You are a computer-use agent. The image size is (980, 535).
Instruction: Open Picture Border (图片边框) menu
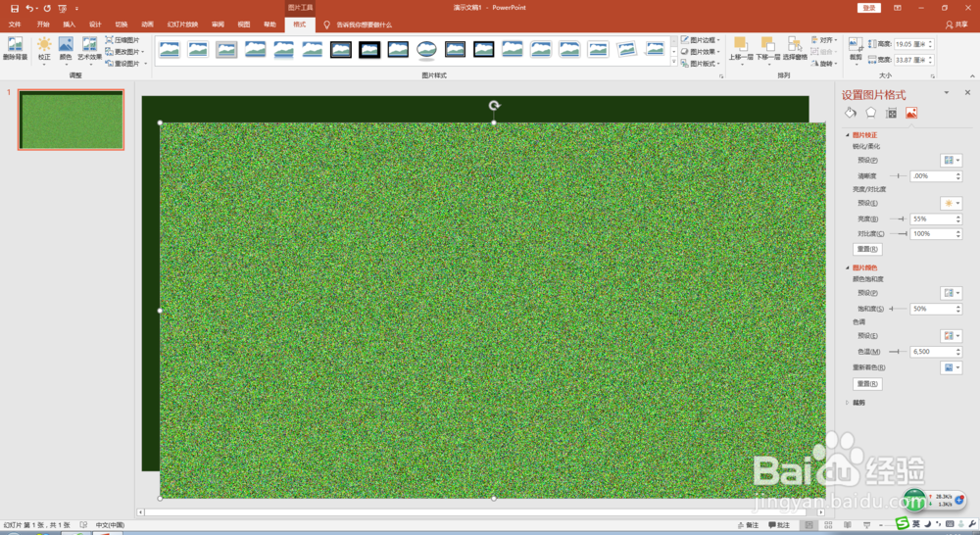coord(700,40)
